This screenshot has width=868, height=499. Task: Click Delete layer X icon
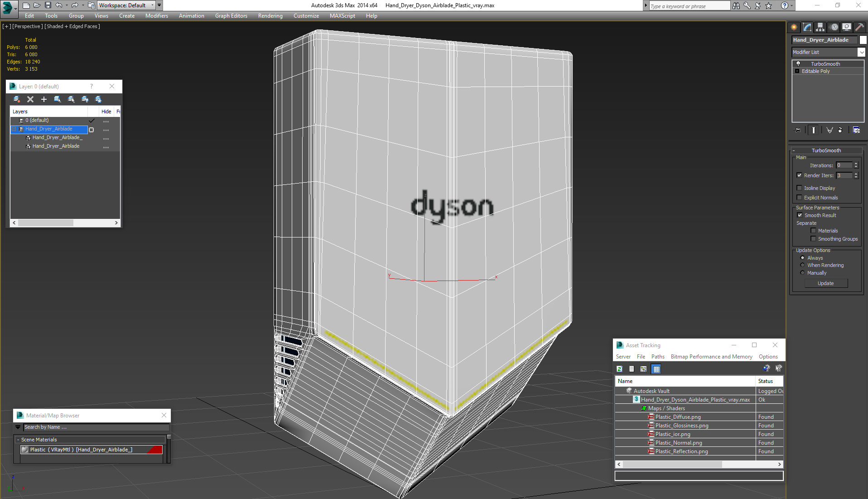[x=30, y=99]
